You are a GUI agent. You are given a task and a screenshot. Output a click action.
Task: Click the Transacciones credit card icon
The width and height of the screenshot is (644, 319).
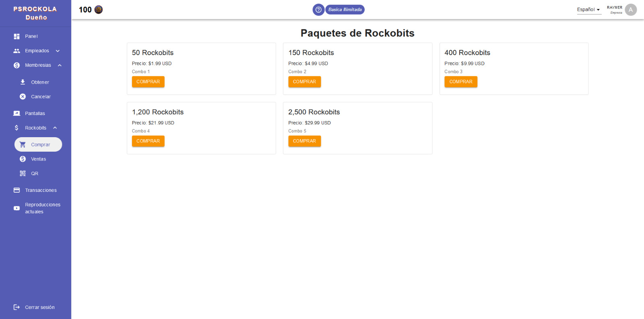17,190
